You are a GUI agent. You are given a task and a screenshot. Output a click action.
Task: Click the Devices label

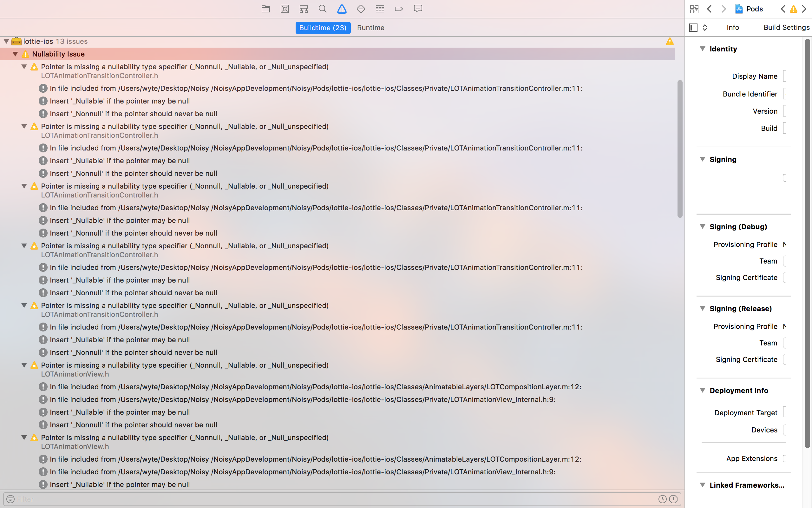coord(764,430)
